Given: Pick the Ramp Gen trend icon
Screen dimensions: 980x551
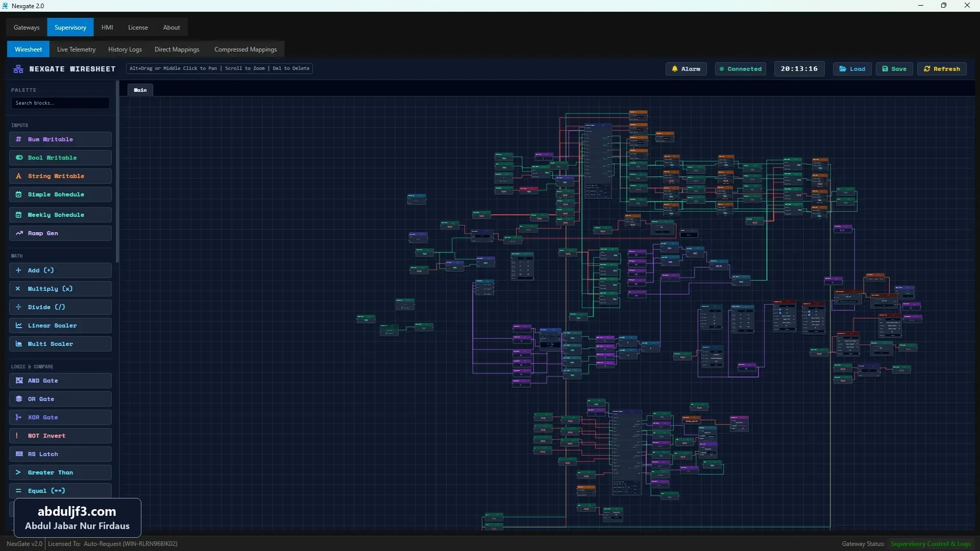Looking at the screenshot, I should [x=19, y=233].
